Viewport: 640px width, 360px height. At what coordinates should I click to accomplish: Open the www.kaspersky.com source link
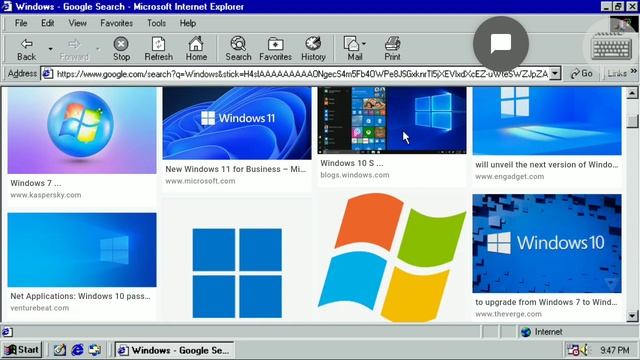coord(46,195)
